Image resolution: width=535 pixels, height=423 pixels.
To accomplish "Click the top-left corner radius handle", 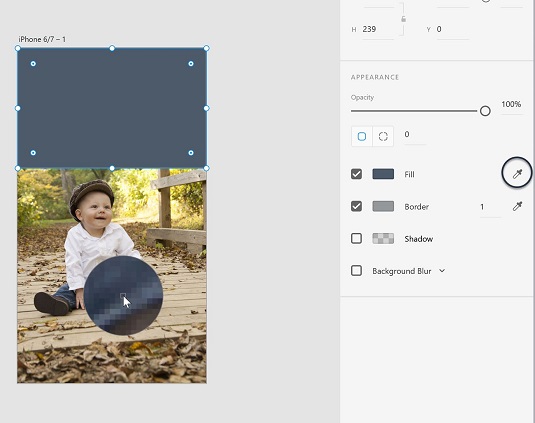I will click(x=33, y=64).
